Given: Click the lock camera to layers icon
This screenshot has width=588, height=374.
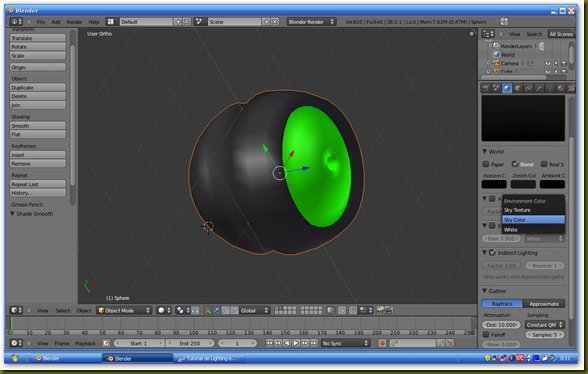Looking at the screenshot, I should [x=330, y=310].
